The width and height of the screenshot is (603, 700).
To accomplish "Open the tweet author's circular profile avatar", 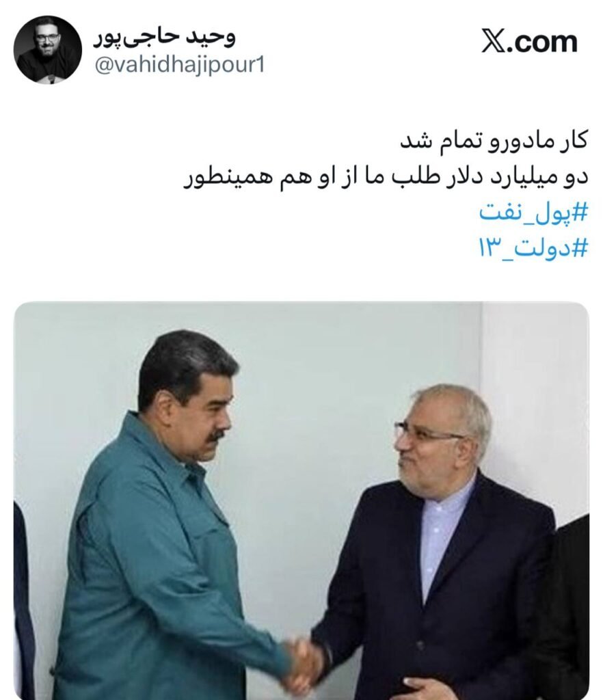I will [48, 49].
